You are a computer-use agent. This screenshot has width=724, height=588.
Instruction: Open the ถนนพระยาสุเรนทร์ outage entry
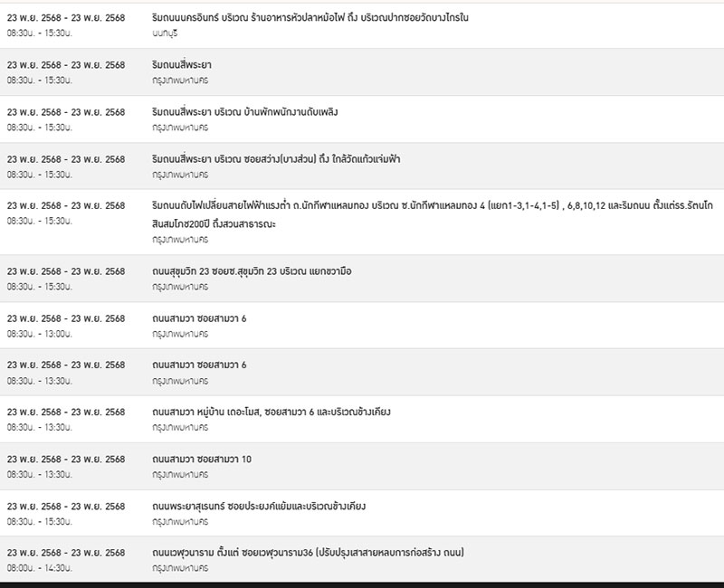click(x=259, y=507)
